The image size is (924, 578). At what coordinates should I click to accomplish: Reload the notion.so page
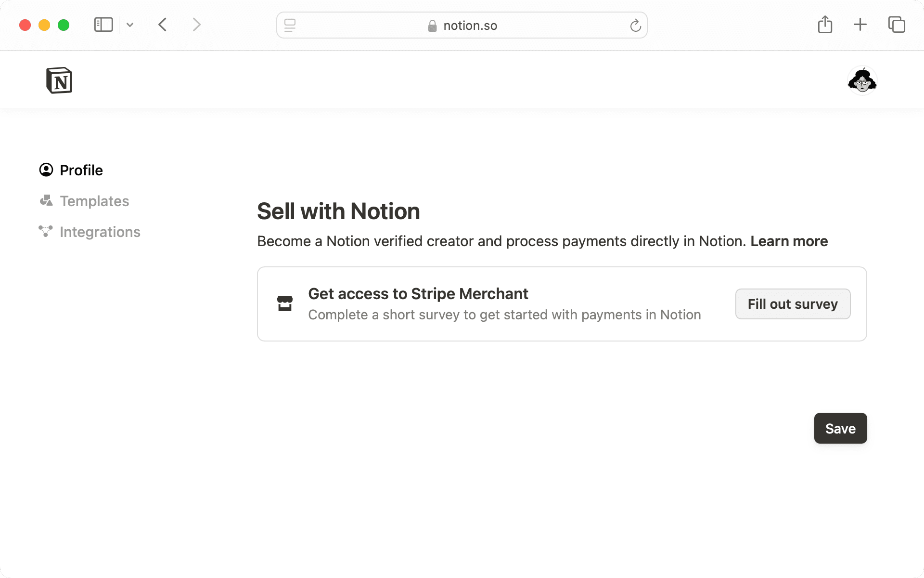(635, 25)
